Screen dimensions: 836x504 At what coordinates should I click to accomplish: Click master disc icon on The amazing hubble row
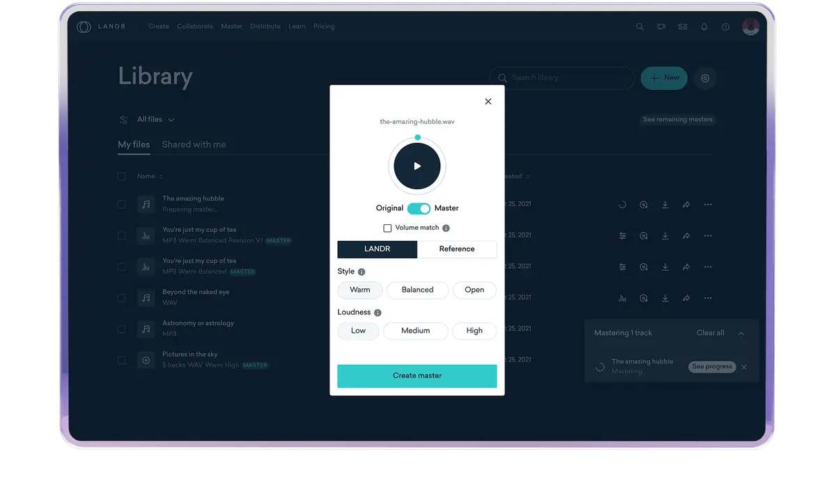644,205
